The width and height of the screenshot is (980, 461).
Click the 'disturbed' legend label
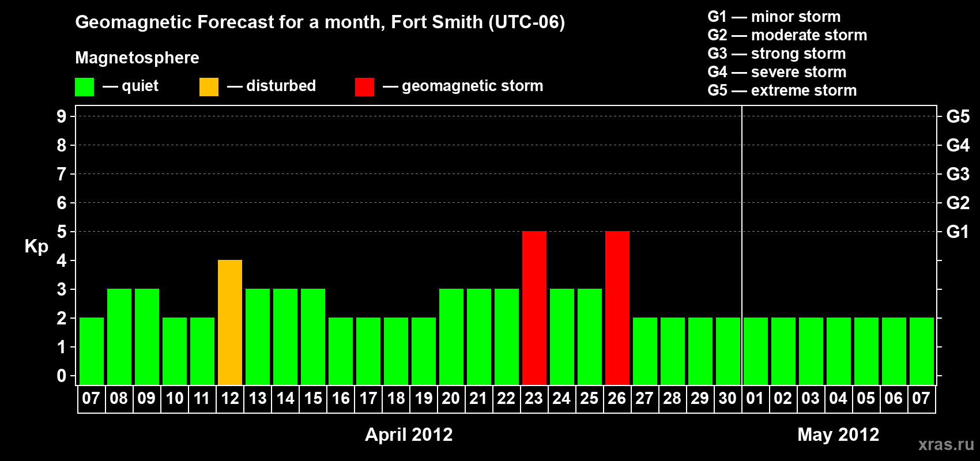pos(281,86)
